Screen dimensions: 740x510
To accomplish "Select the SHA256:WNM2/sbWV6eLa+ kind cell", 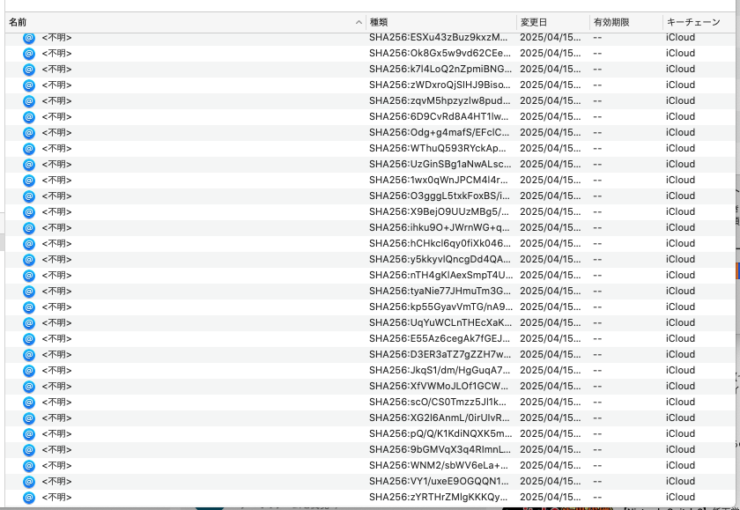I will click(x=438, y=465).
